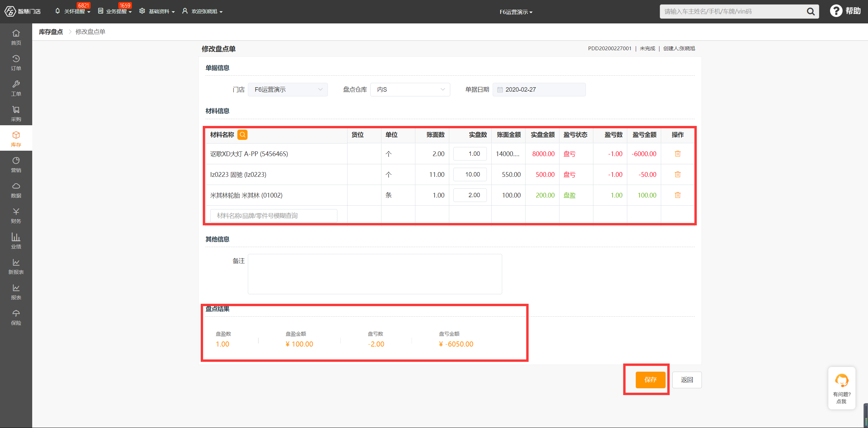Open the 门店 store dropdown
This screenshot has width=868, height=428.
[288, 90]
